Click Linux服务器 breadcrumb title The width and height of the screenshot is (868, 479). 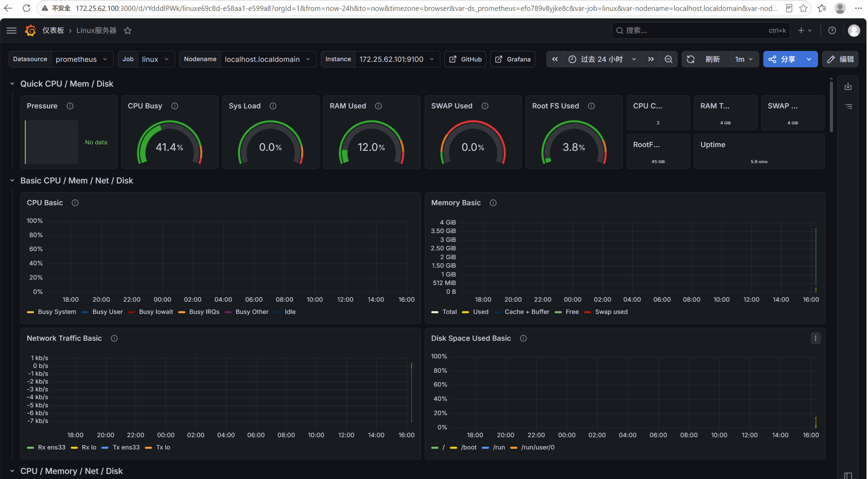coord(96,31)
